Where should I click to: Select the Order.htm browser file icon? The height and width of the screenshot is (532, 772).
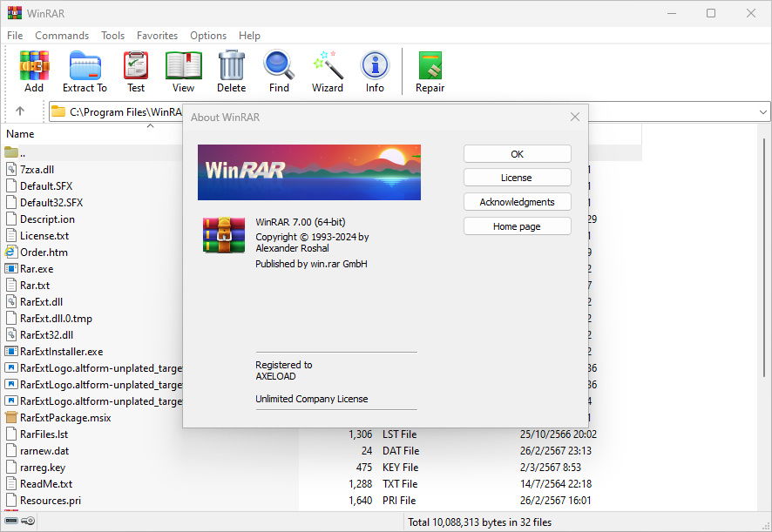(10, 252)
